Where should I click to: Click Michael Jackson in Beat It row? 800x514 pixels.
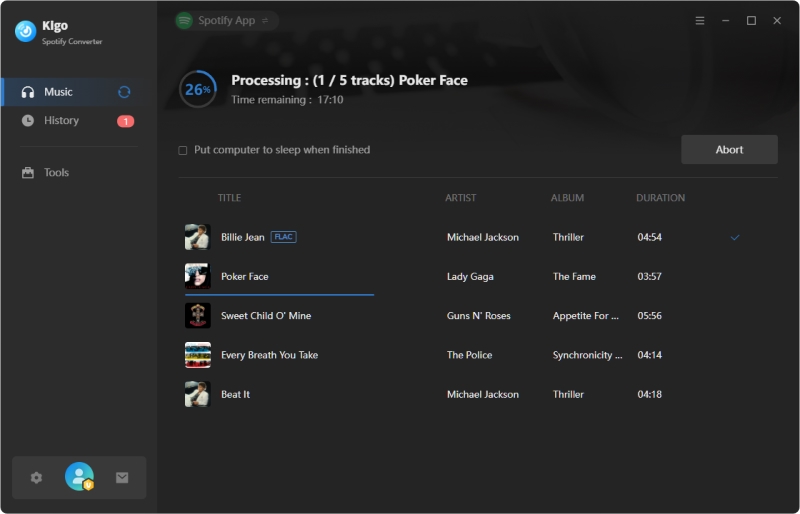483,394
